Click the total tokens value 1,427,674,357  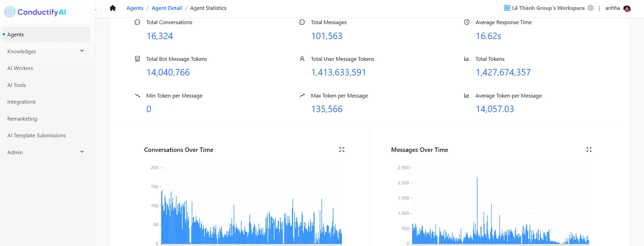504,72
